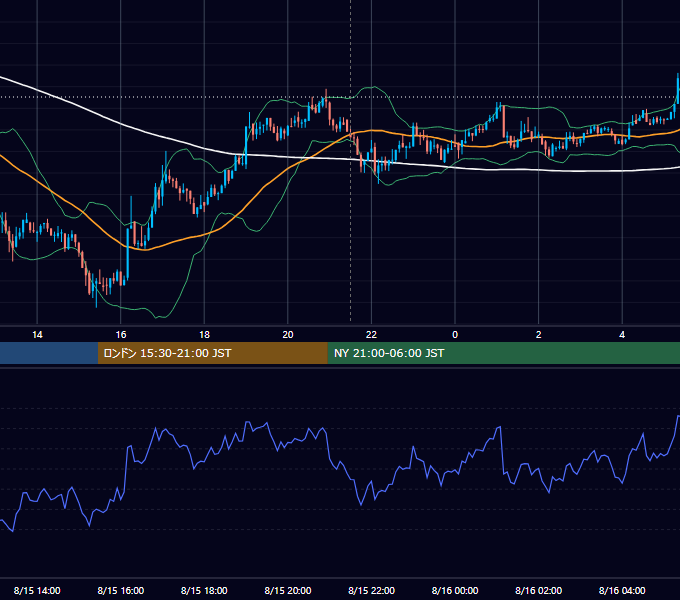Click the 8/15 16:00 time label
This screenshot has width=680, height=600.
click(121, 590)
